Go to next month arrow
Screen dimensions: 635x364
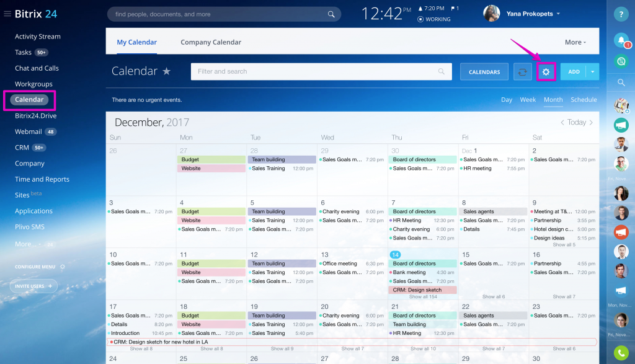[591, 122]
